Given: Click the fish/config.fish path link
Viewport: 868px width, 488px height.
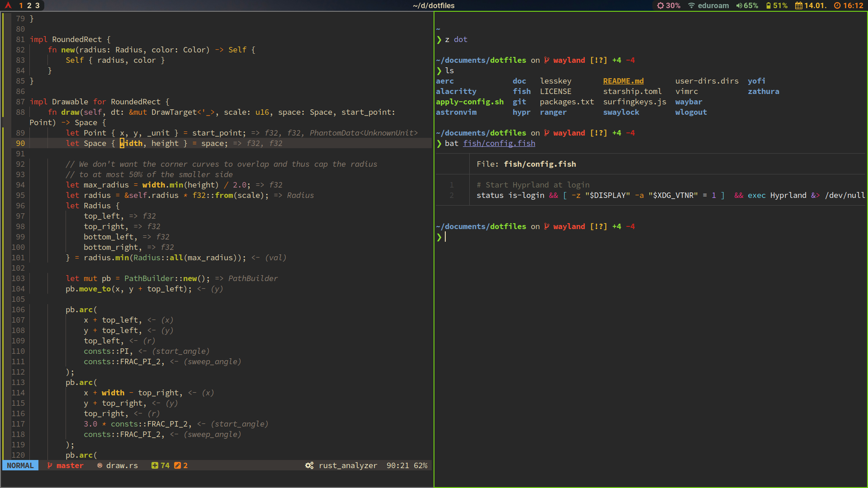Looking at the screenshot, I should [499, 143].
